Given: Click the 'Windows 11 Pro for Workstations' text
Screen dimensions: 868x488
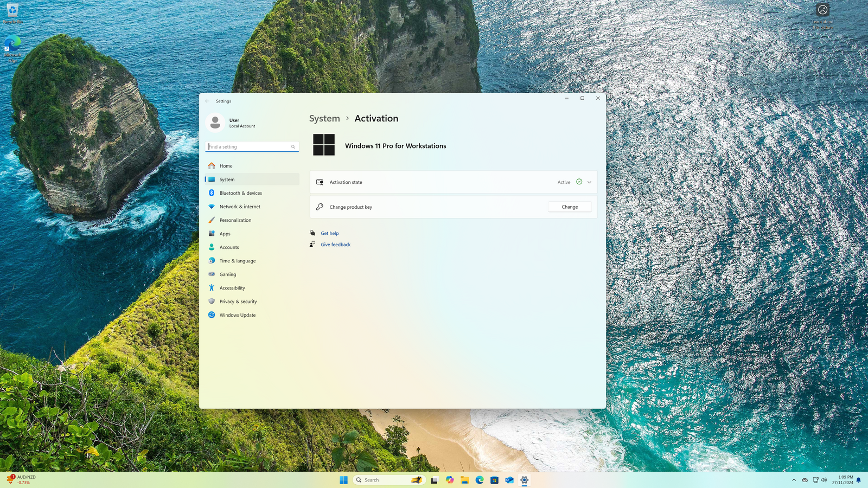Looking at the screenshot, I should (x=395, y=146).
